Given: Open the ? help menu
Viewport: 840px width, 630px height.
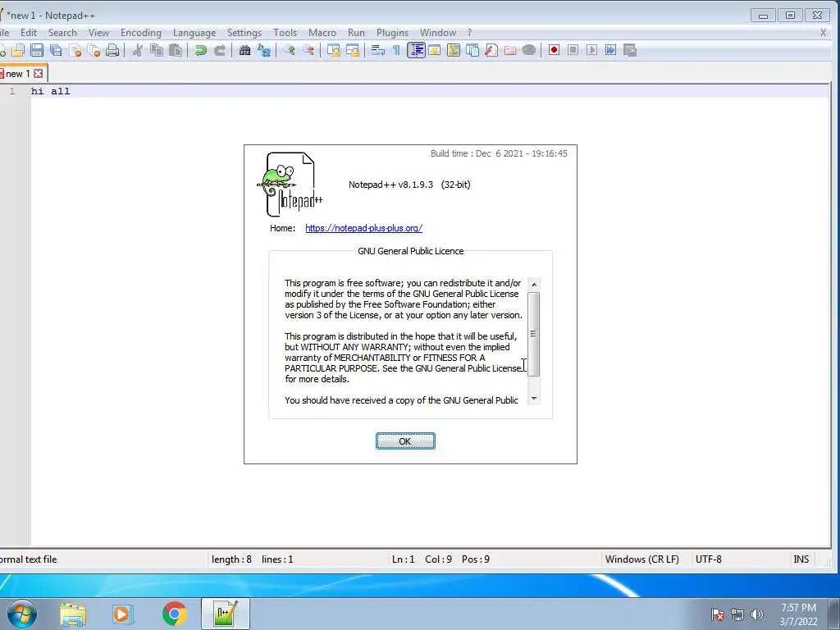Looking at the screenshot, I should pos(470,33).
